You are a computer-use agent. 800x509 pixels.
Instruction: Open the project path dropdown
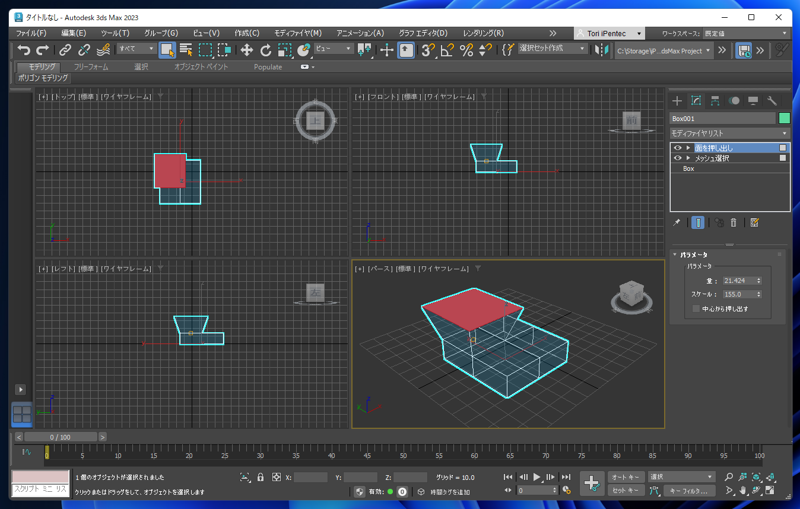[663, 50]
